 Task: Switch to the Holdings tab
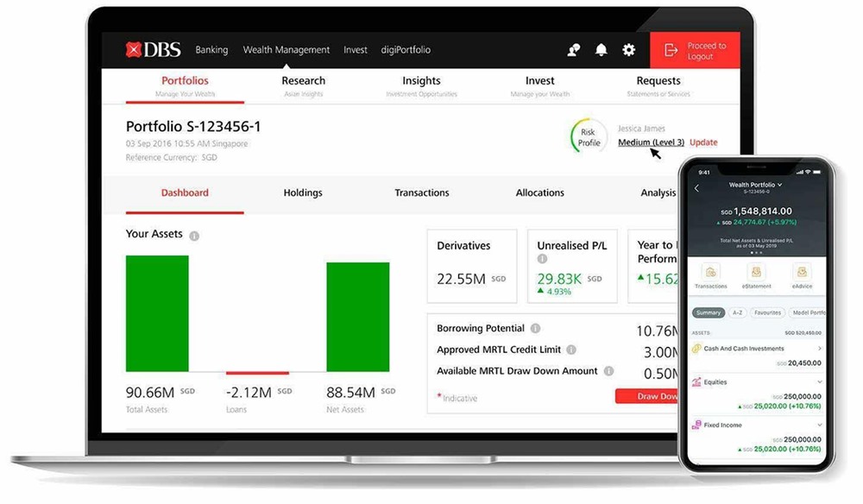click(x=303, y=193)
